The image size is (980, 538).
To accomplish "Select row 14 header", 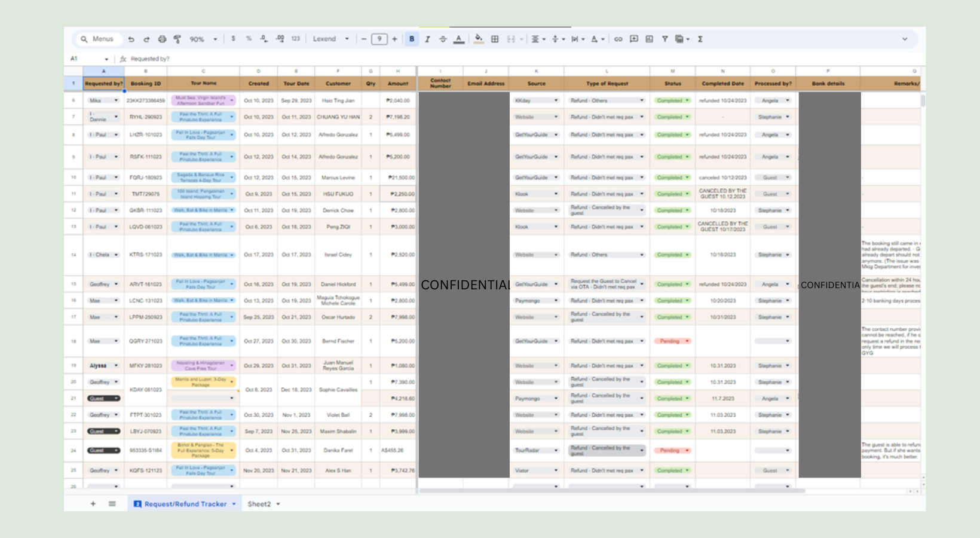I will 73,255.
